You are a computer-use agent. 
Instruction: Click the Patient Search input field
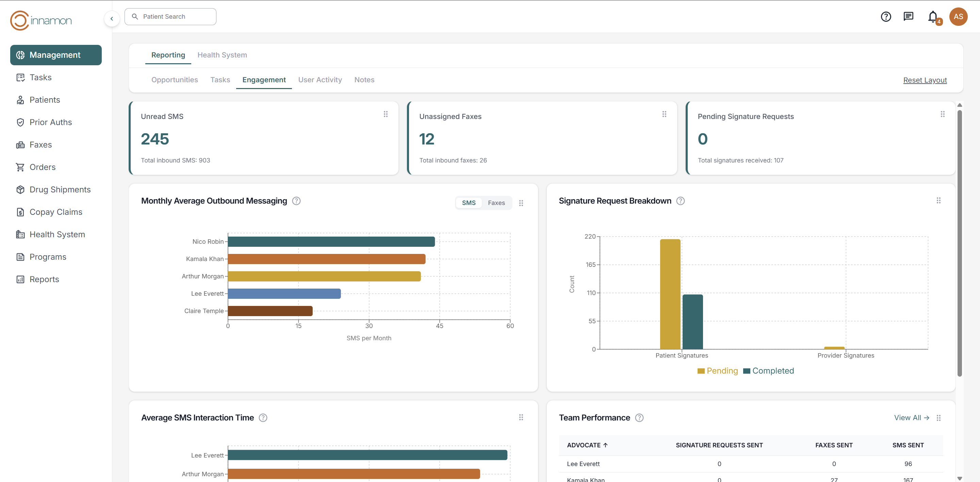170,17
